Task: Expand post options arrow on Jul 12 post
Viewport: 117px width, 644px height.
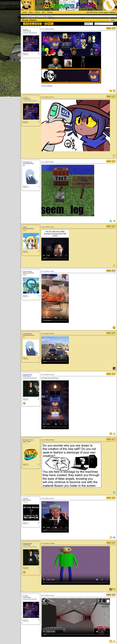Action: click(x=115, y=96)
